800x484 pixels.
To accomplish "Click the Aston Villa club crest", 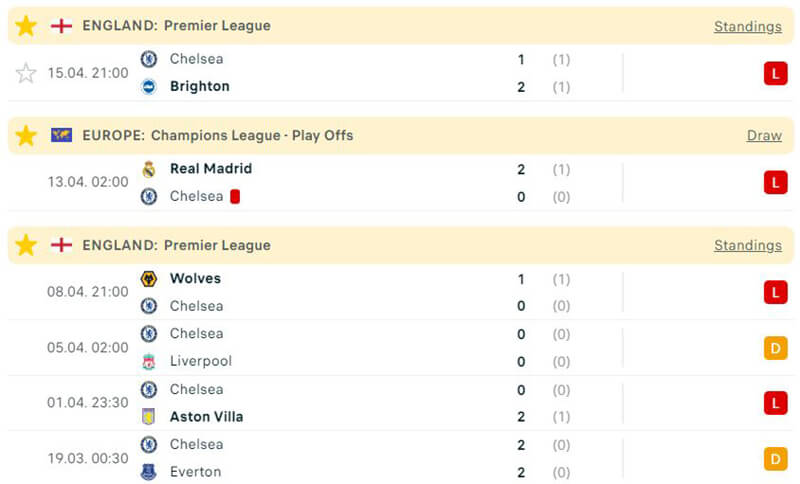I will (149, 416).
